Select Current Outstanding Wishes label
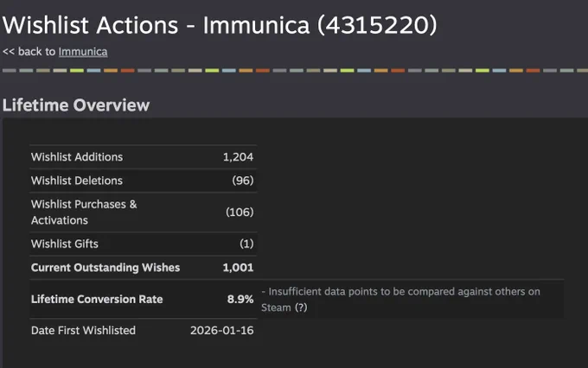 click(105, 268)
